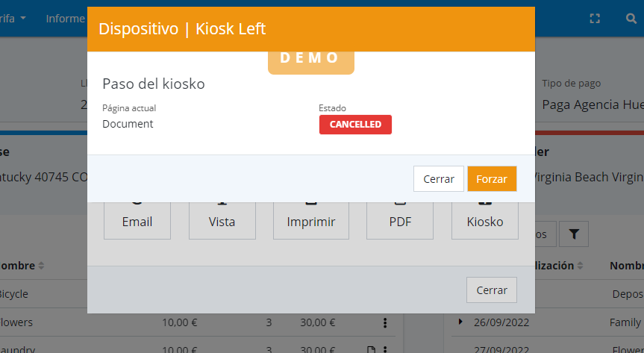Click the red CANCELLED status badge

(x=355, y=125)
